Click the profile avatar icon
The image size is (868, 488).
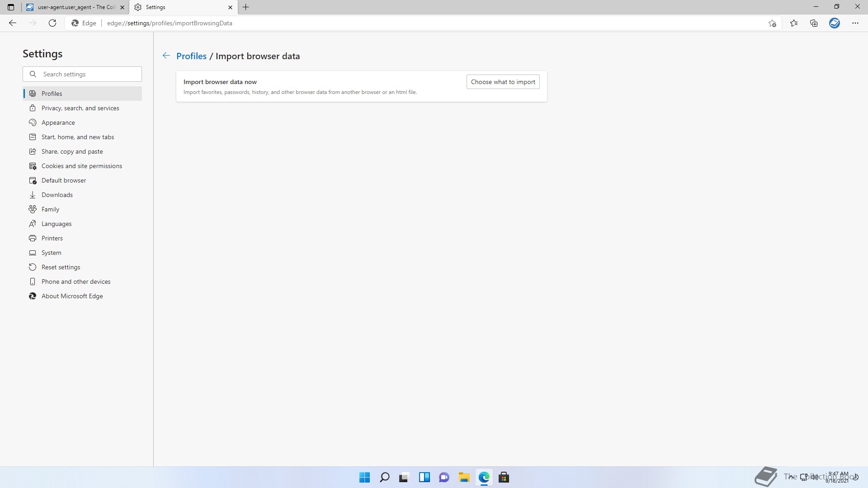834,23
